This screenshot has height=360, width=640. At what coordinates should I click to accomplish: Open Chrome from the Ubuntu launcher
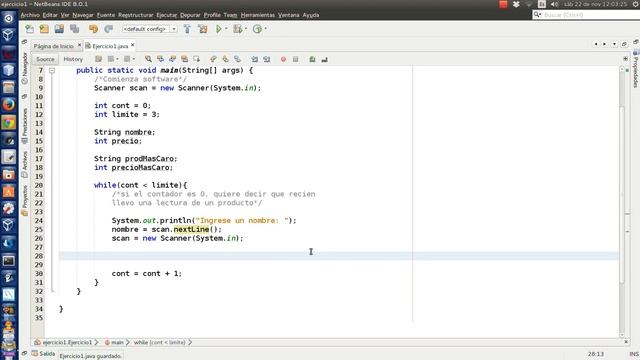pyautogui.click(x=9, y=122)
